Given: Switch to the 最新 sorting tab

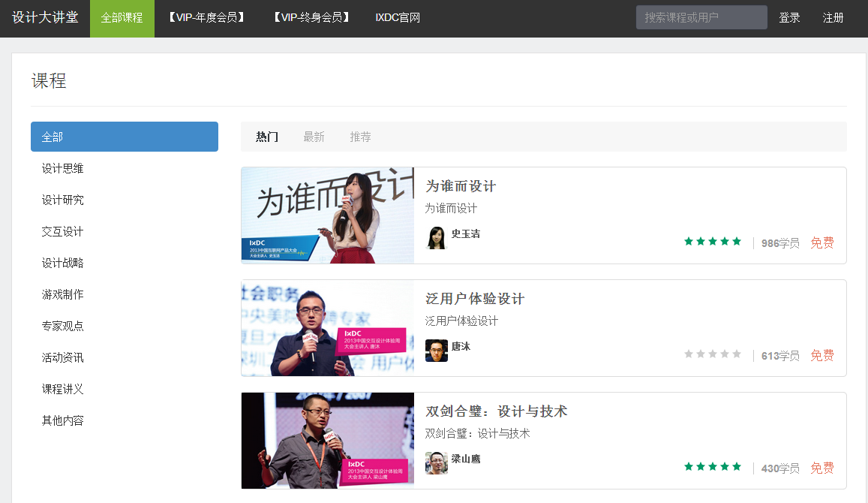Looking at the screenshot, I should (x=314, y=137).
